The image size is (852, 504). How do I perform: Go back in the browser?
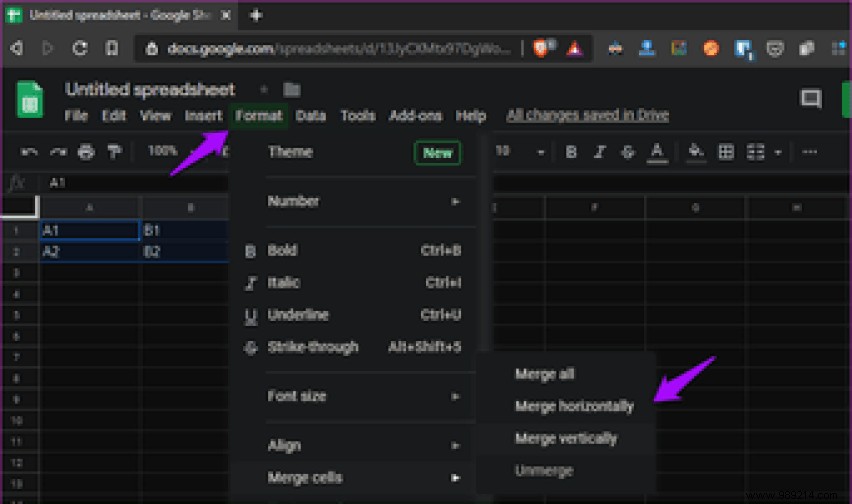click(17, 48)
